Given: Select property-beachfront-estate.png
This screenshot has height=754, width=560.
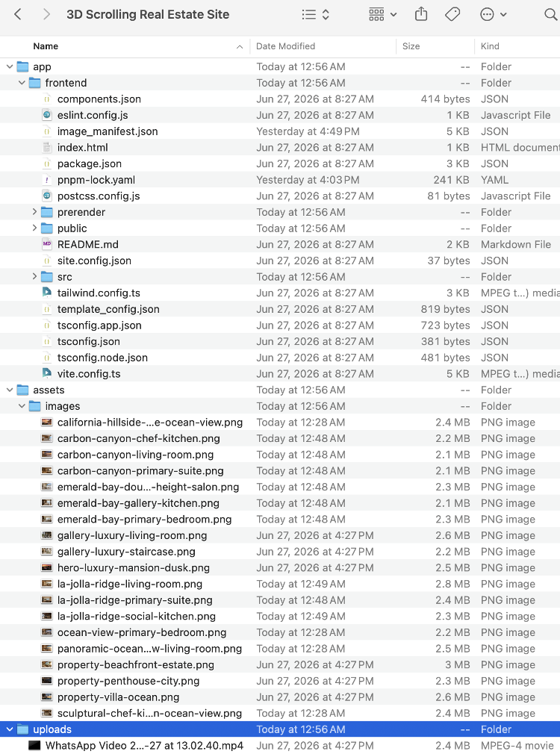Looking at the screenshot, I should 136,664.
